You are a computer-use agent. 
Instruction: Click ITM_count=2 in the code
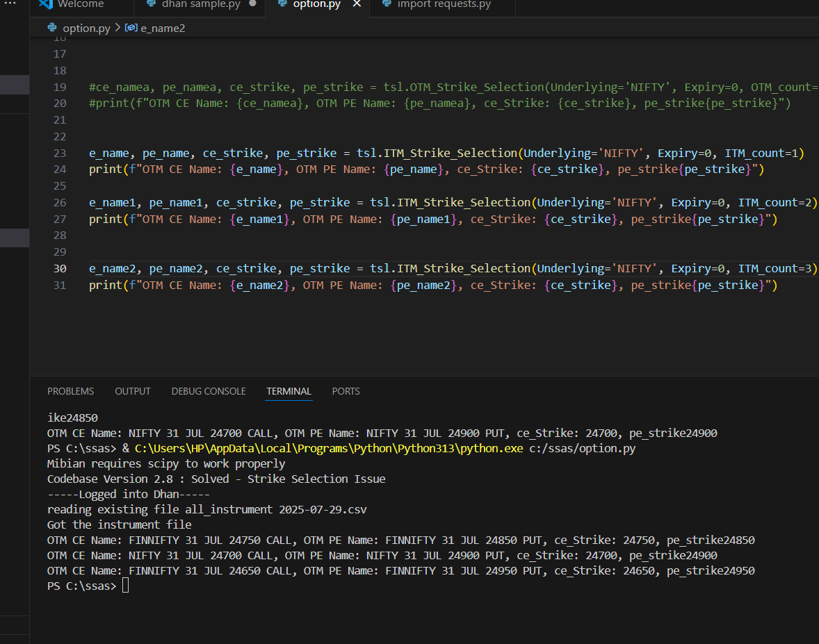[x=775, y=202]
